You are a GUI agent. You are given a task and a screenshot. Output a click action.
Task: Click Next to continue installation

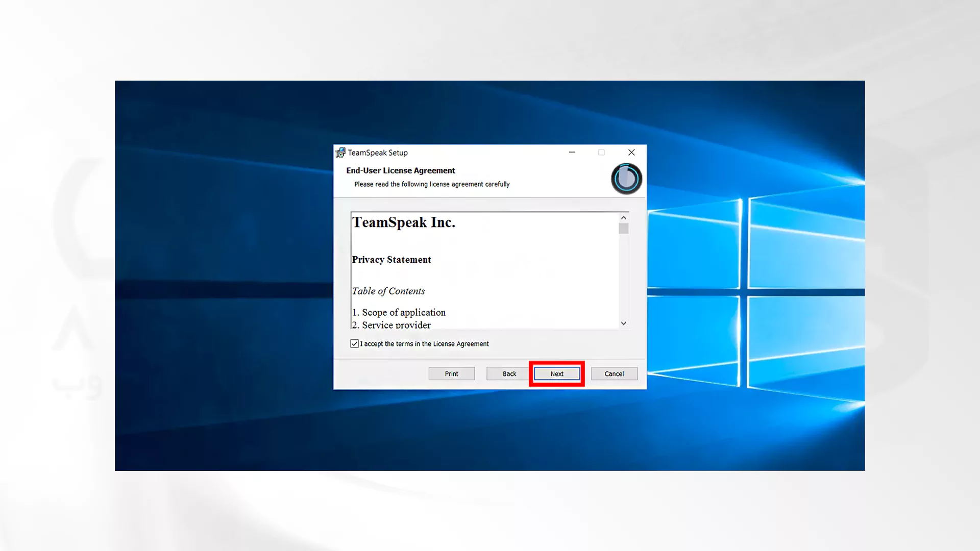tap(557, 374)
